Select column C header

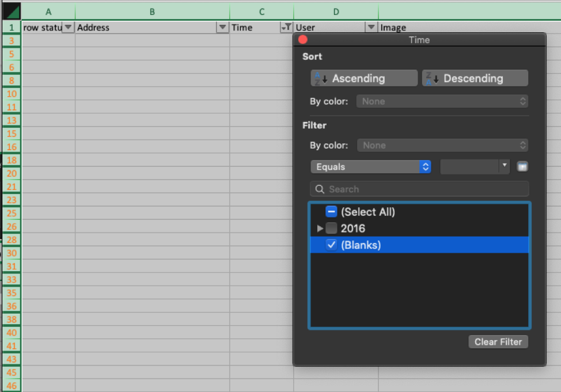(x=261, y=12)
